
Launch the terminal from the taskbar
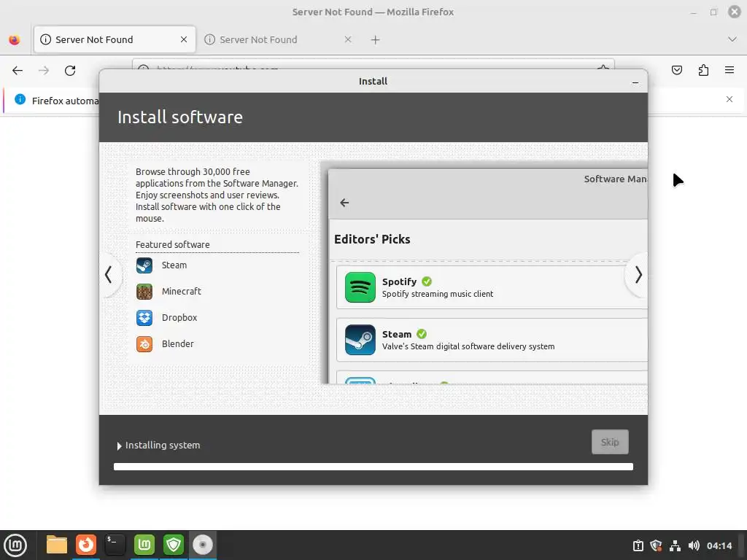[x=115, y=545]
